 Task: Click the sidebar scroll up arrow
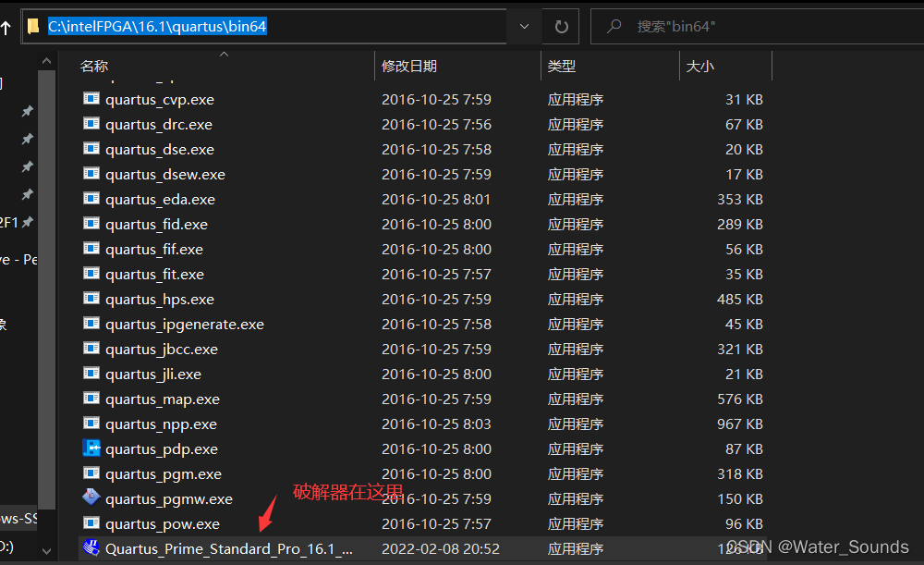[x=46, y=61]
